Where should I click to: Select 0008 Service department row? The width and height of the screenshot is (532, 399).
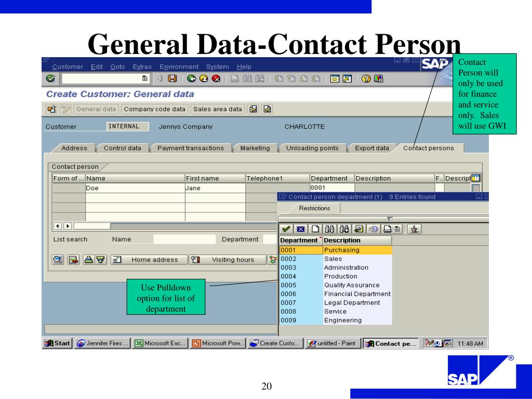pos(336,312)
